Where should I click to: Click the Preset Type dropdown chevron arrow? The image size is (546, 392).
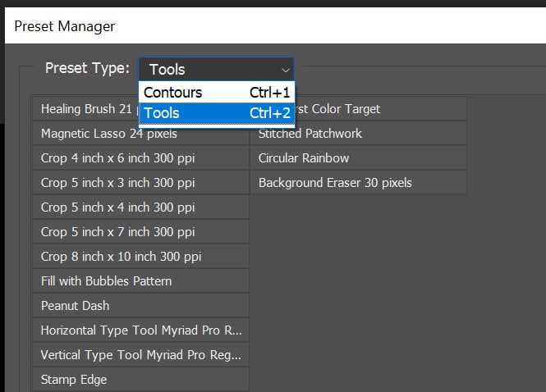click(x=285, y=70)
